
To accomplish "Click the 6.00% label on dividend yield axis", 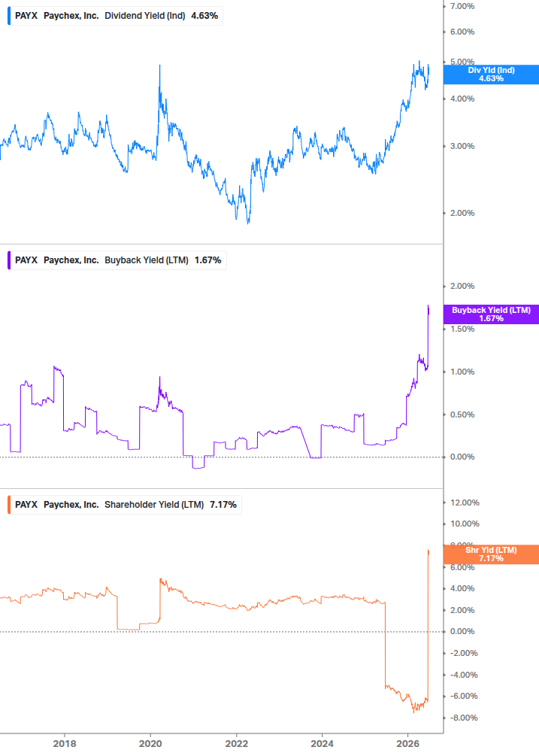I will 462,32.
